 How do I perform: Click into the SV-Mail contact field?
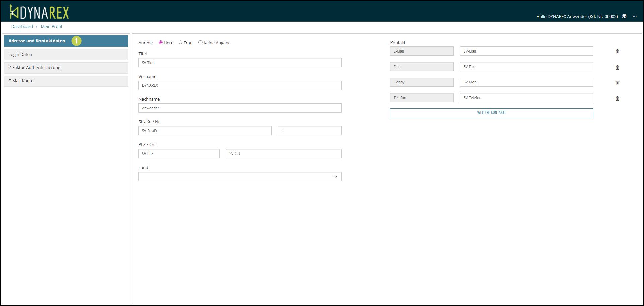(x=526, y=51)
